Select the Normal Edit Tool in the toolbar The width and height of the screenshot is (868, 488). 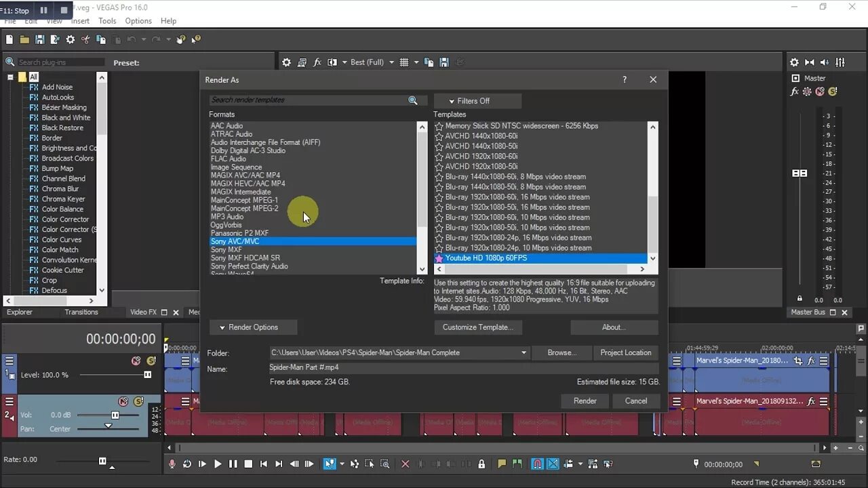click(329, 464)
